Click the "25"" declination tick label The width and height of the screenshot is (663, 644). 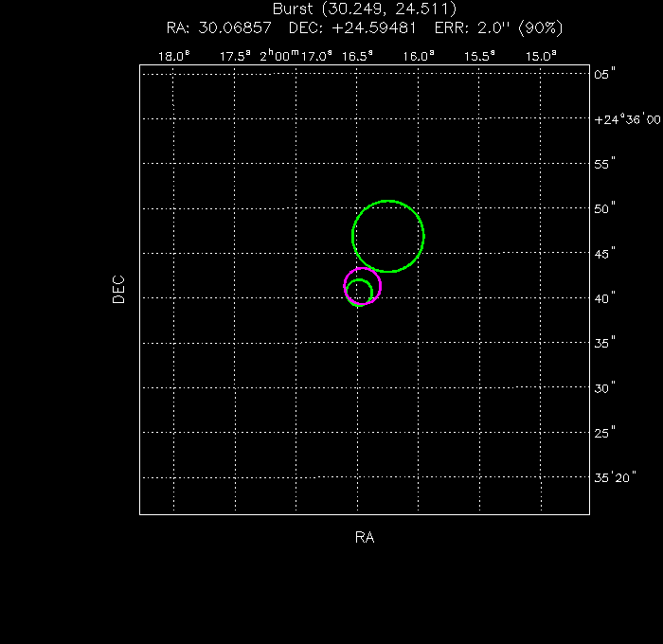604,433
